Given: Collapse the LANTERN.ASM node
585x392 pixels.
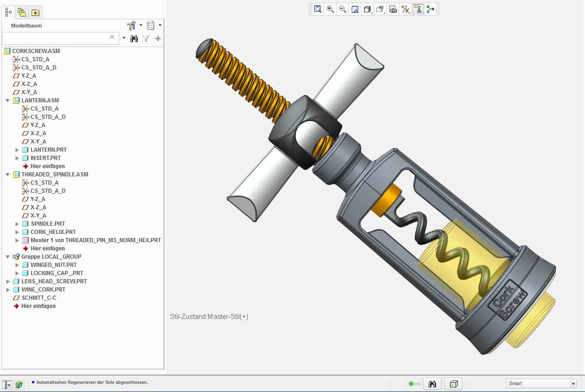Looking at the screenshot, I should tap(8, 101).
